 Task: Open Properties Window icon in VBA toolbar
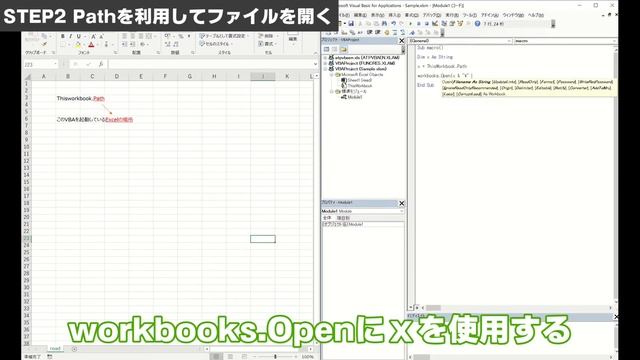coord(452,24)
